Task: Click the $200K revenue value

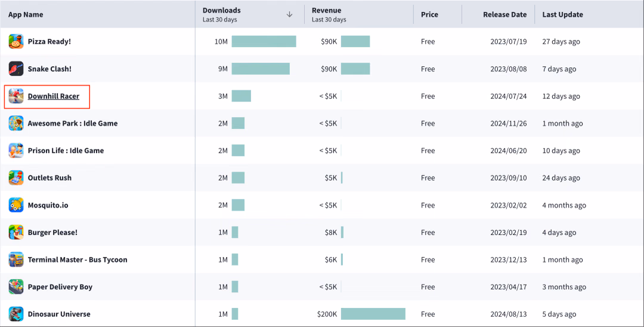Action: tap(327, 314)
